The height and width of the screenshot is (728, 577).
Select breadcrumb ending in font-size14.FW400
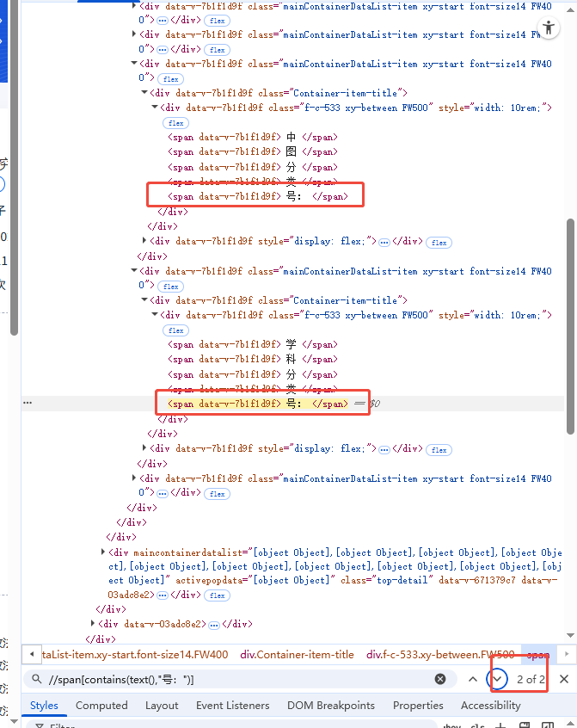[x=135, y=655]
